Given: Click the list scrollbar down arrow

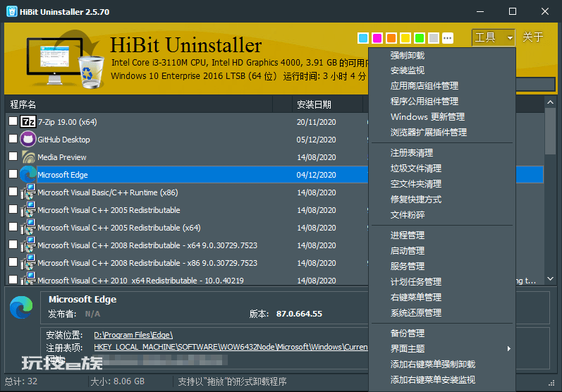Looking at the screenshot, I should (x=550, y=278).
